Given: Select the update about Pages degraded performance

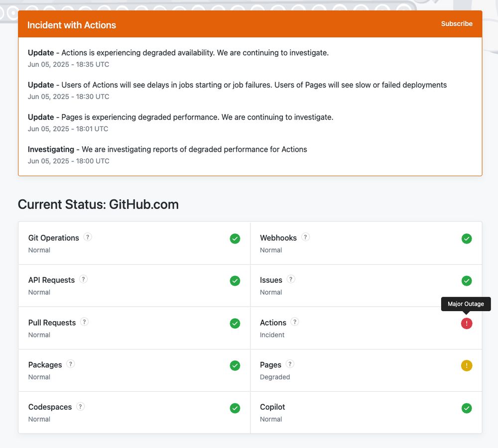Looking at the screenshot, I should pyautogui.click(x=180, y=117).
